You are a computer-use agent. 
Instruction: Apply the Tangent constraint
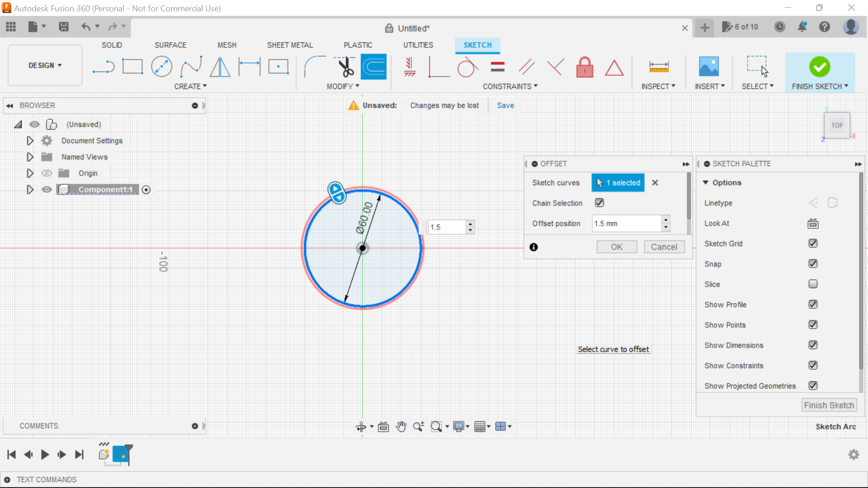[x=467, y=66]
